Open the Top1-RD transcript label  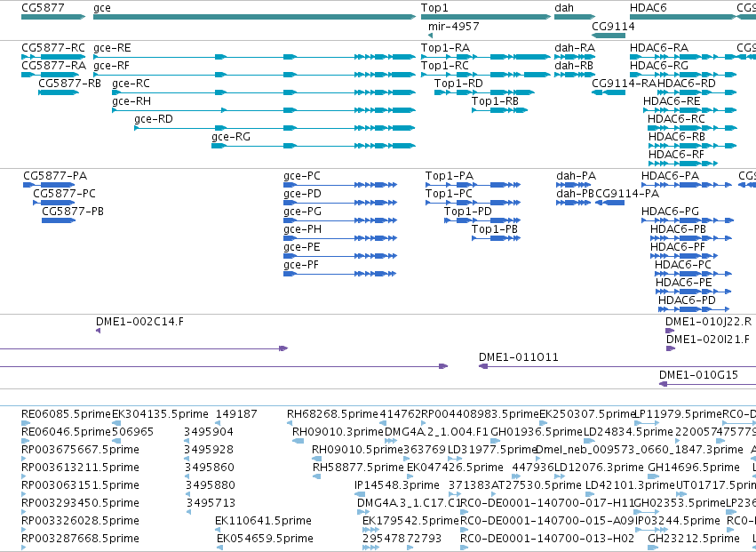[x=458, y=84]
